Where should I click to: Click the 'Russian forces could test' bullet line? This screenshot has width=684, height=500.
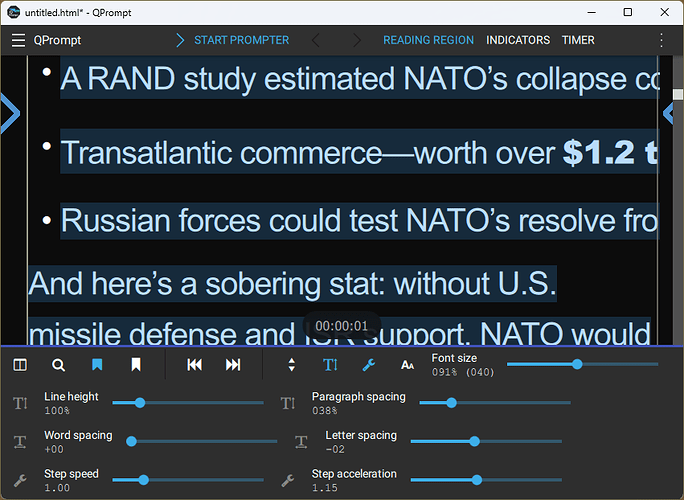(x=359, y=220)
